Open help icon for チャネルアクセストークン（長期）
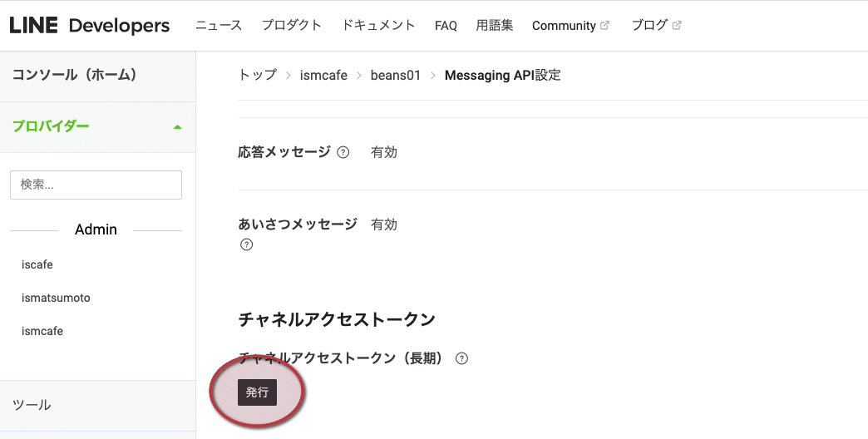The height and width of the screenshot is (439, 868). coord(461,358)
